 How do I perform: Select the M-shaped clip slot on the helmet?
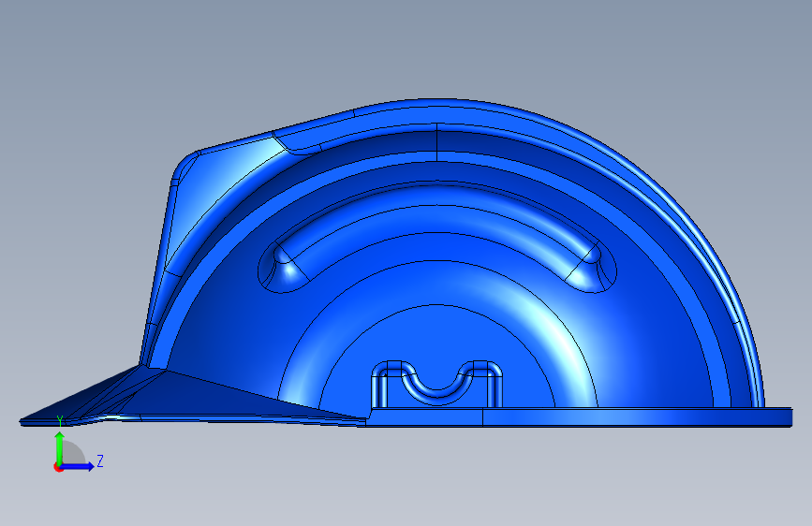pos(437,384)
